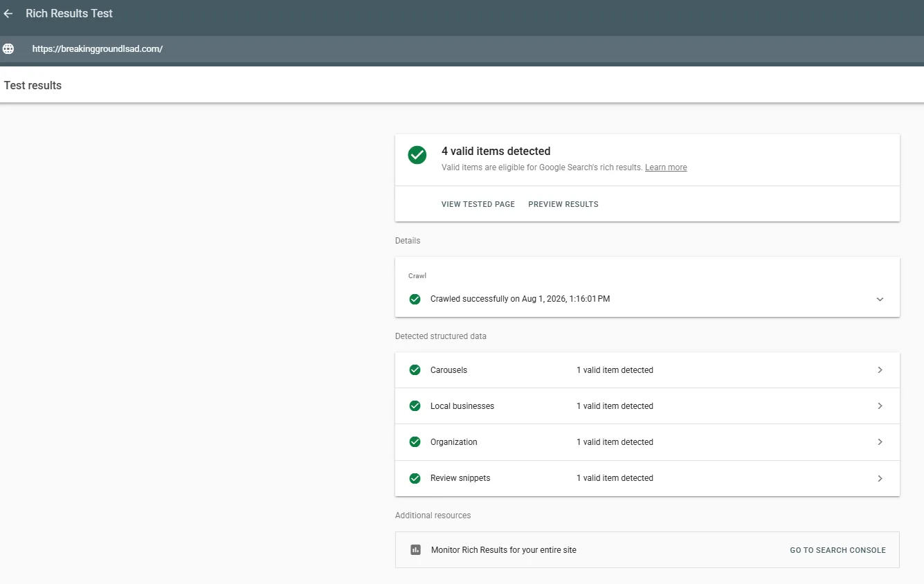Open the Learn more link
924x584 pixels.
(666, 167)
